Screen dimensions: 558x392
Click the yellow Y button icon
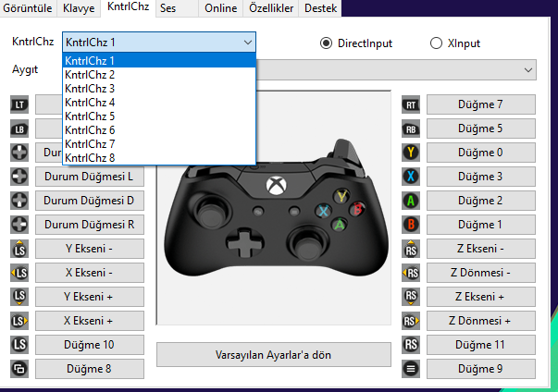pos(411,153)
